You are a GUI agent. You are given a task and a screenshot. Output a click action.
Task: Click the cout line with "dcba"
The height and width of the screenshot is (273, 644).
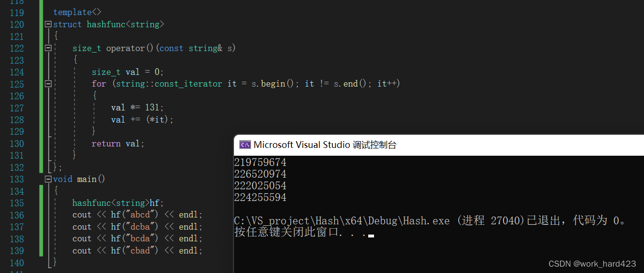137,227
